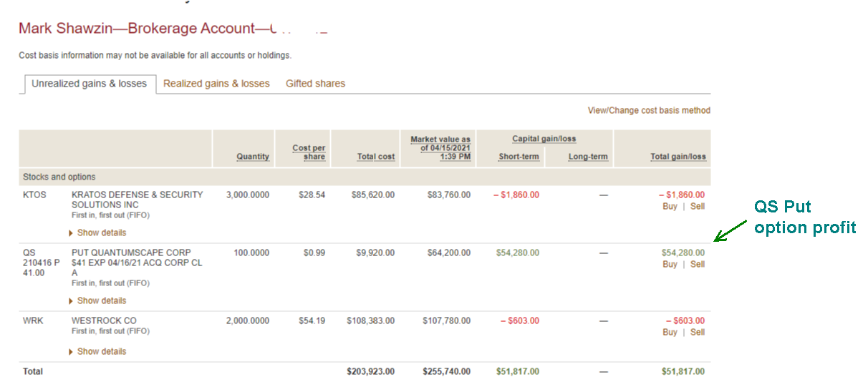Click Stocks and options section header
The width and height of the screenshot is (868, 392).
(x=59, y=177)
